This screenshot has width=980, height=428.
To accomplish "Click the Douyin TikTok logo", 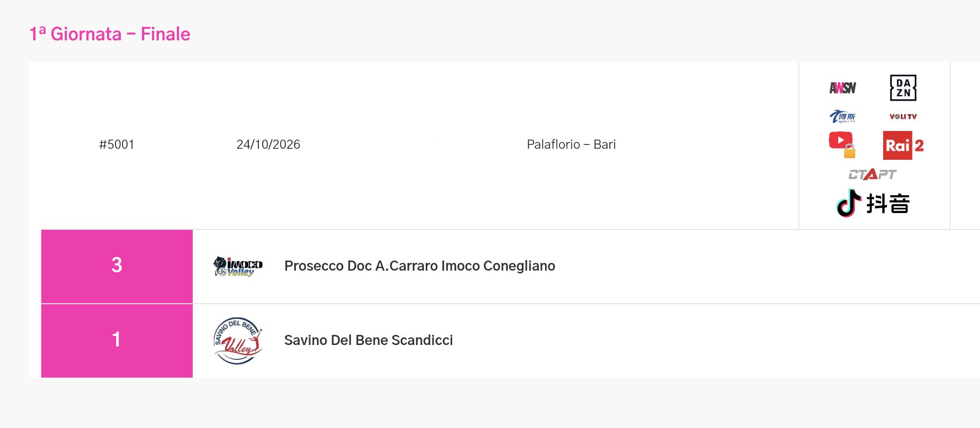I will 873,203.
